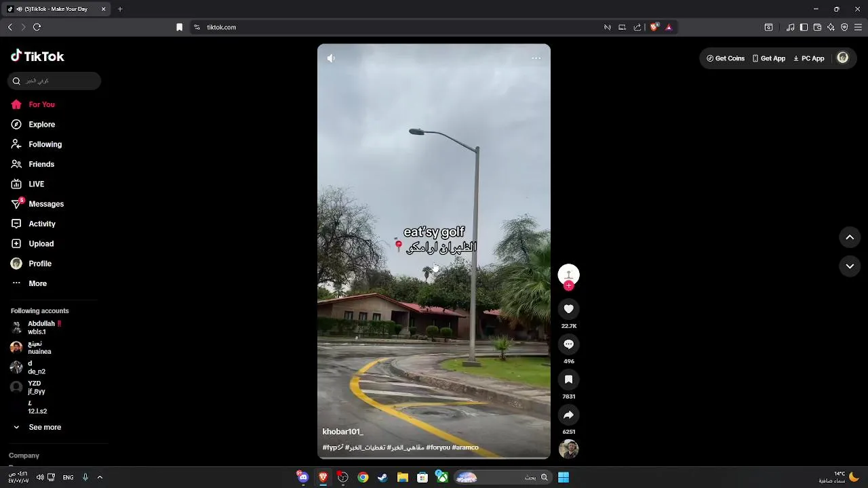
Task: Open Windows Start menu
Action: [564, 477]
